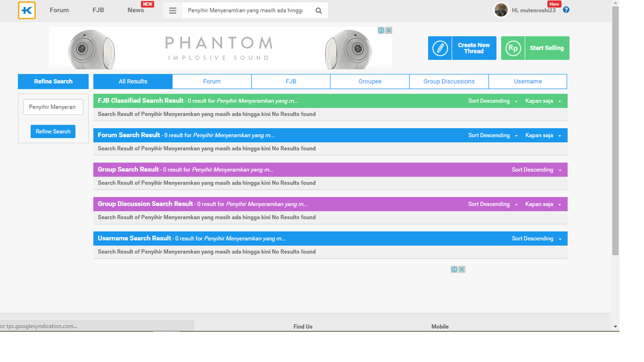Click the top banner ad info icon
Viewport: 644px width, 362px height.
coord(381,31)
